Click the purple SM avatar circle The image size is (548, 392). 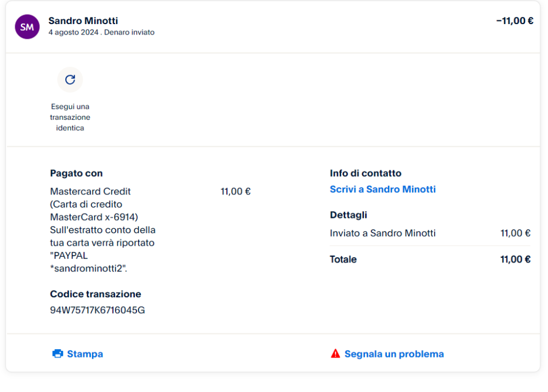(x=27, y=27)
